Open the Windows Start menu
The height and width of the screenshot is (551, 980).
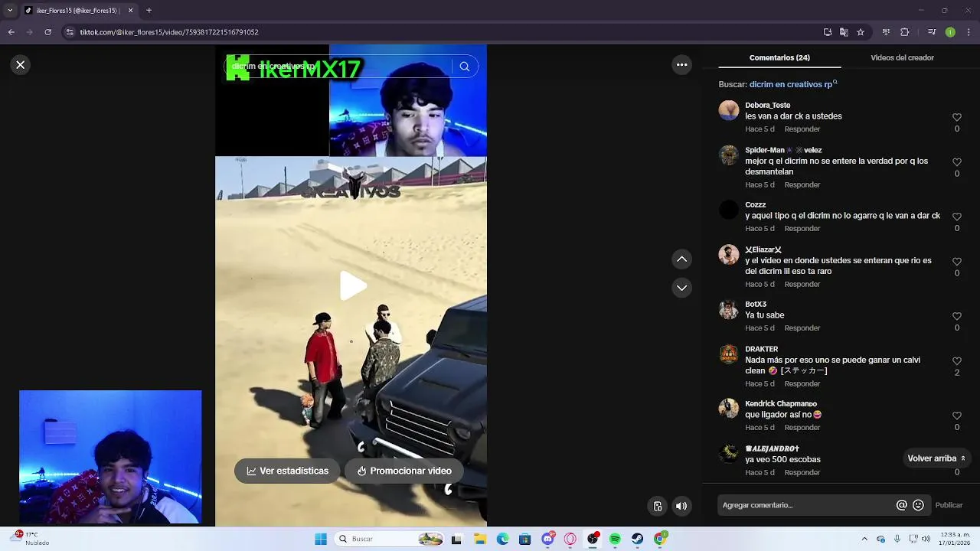click(x=321, y=540)
